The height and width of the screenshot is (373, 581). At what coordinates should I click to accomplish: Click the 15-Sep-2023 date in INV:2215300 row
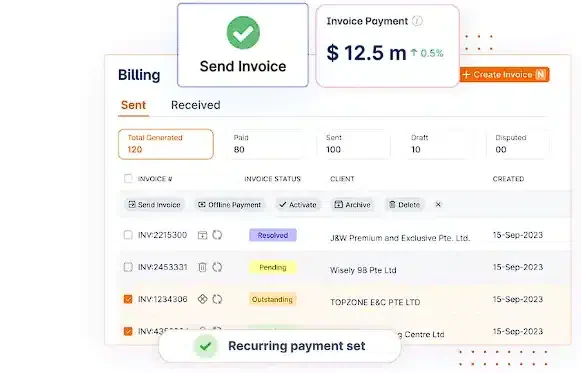click(518, 235)
